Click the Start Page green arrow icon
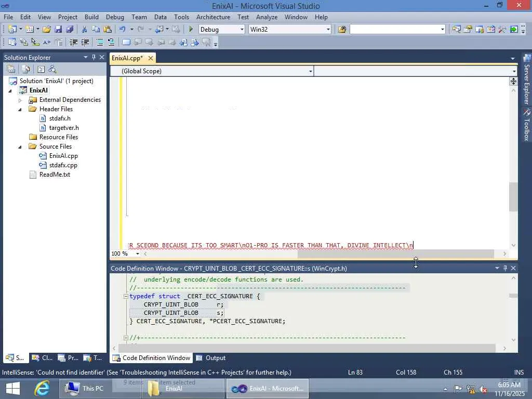532x399 pixels. pos(514,30)
